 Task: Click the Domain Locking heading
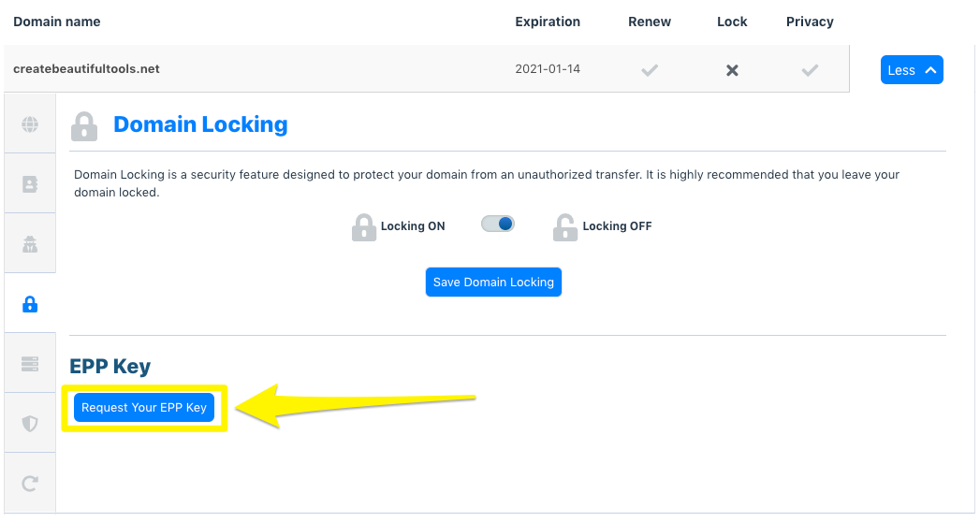coord(200,124)
